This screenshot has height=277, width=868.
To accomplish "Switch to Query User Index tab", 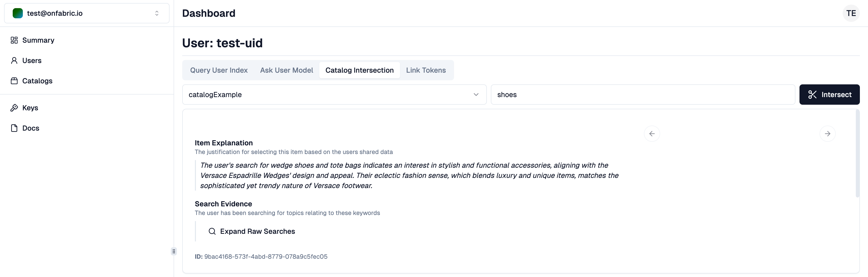I will (219, 70).
